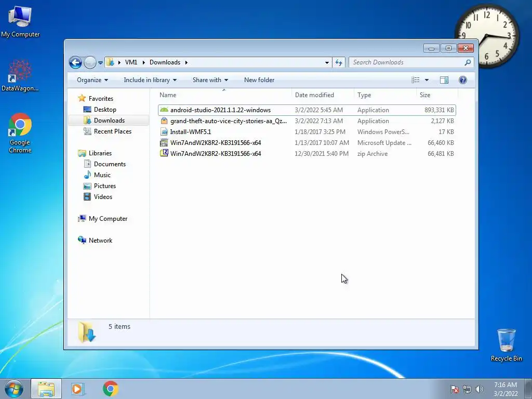Open Include in library menu
The height and width of the screenshot is (399, 532).
click(150, 80)
